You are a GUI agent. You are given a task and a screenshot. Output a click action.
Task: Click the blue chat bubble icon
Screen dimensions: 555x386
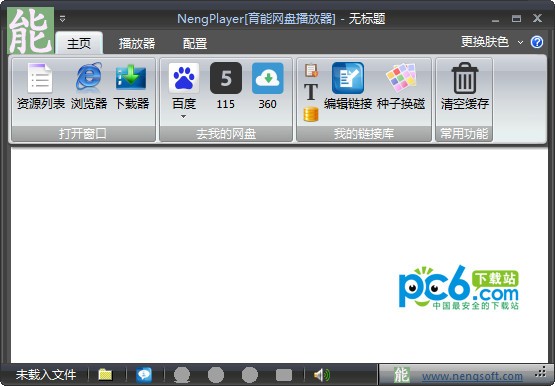click(x=144, y=375)
